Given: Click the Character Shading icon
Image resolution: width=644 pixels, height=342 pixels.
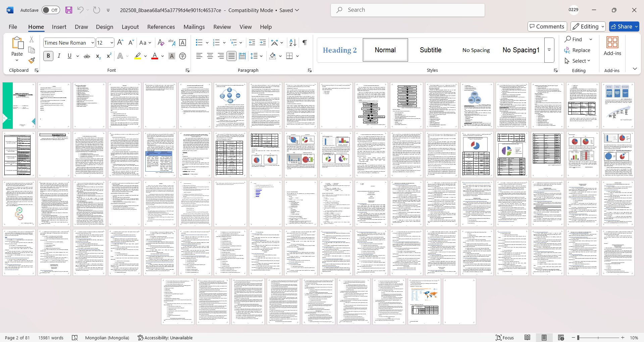Looking at the screenshot, I should 172,56.
